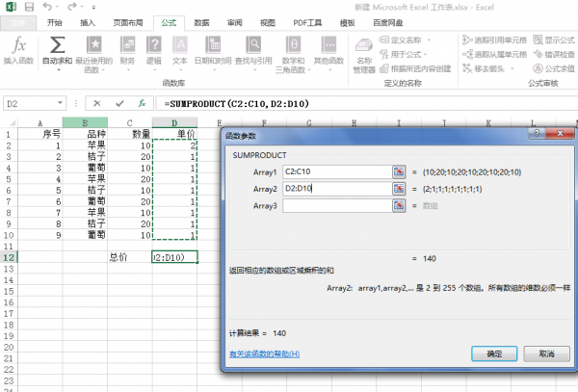Collapse dialog via Array1 range selector icon
The image size is (578, 392).
click(399, 171)
